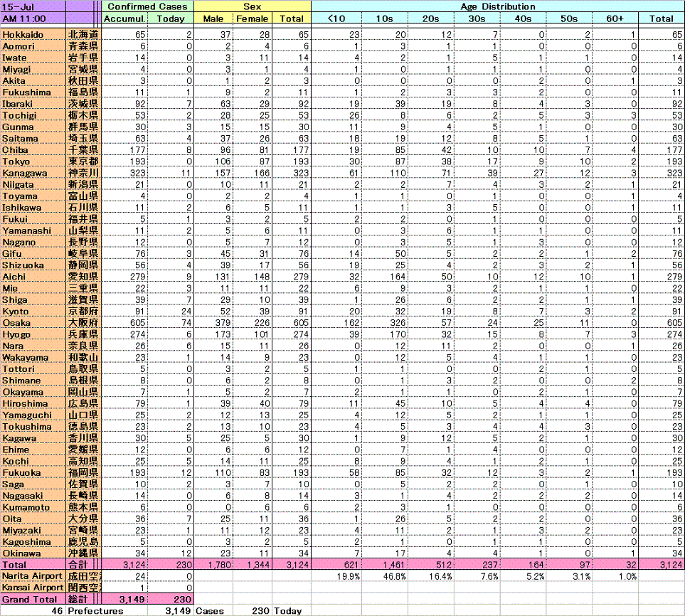Select the Accumul. column header

coord(124,18)
